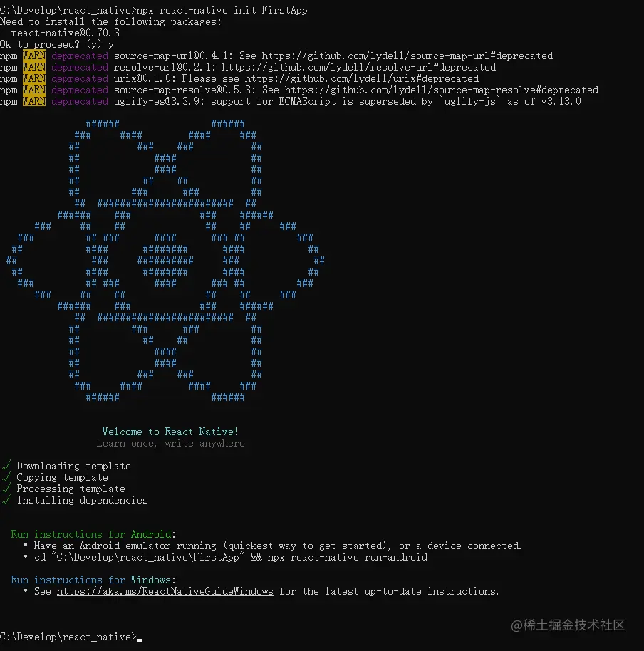Click the uglify-es@3.3.9 warning line
This screenshot has height=651, width=644.
291,101
